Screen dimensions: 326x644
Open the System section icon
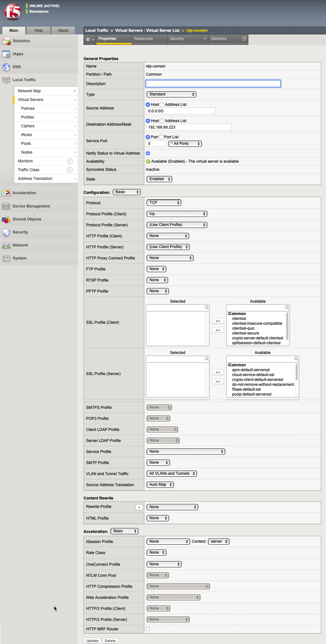(6, 258)
